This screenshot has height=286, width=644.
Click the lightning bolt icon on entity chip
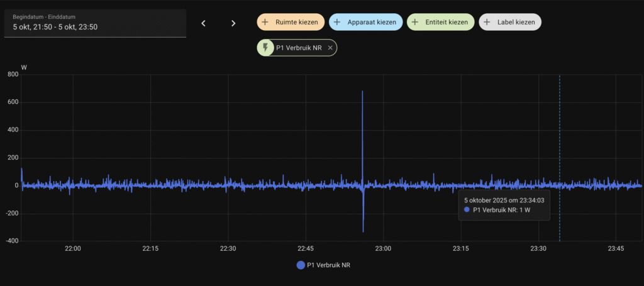point(265,48)
